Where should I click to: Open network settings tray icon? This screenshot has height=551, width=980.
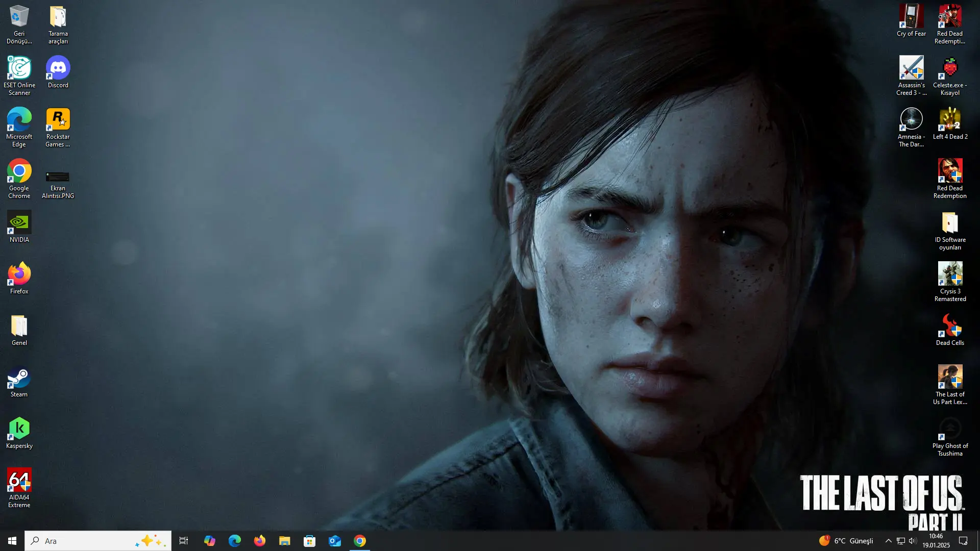(900, 541)
